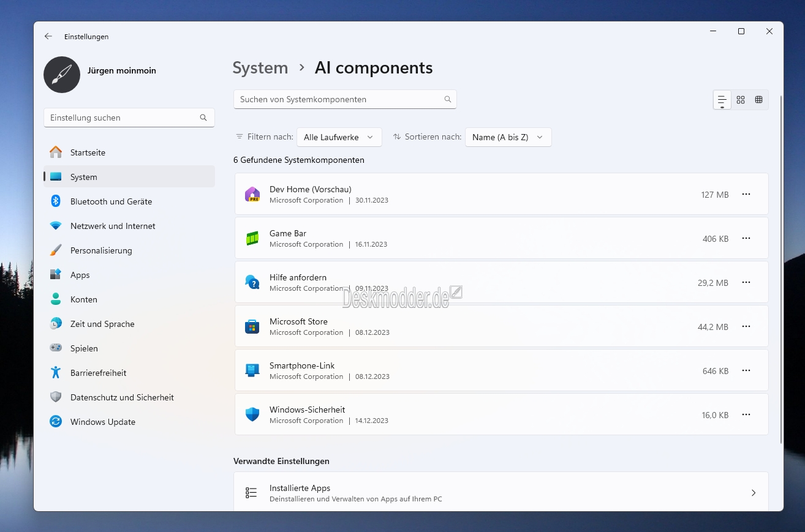Go to Bluetooth und Geräte settings
The height and width of the screenshot is (532, 805).
[129, 201]
